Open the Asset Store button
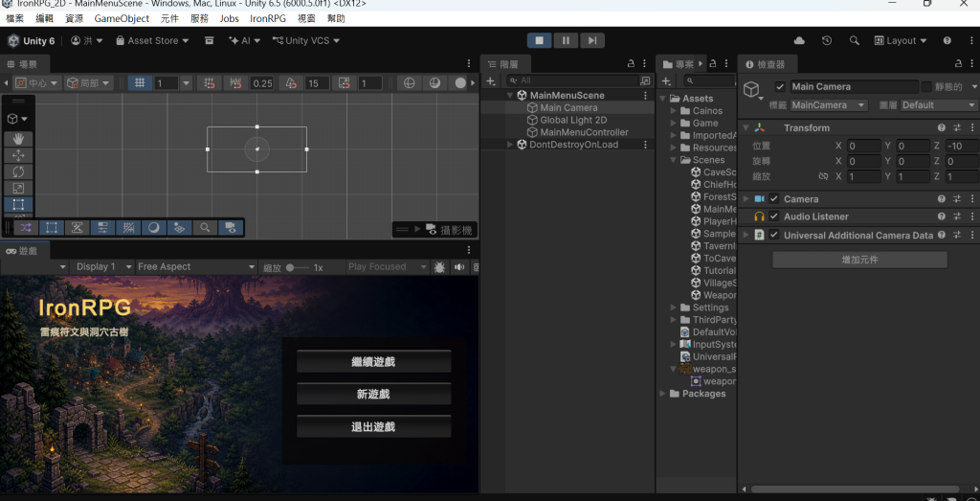Screen dimensions: 980x501 152,40
